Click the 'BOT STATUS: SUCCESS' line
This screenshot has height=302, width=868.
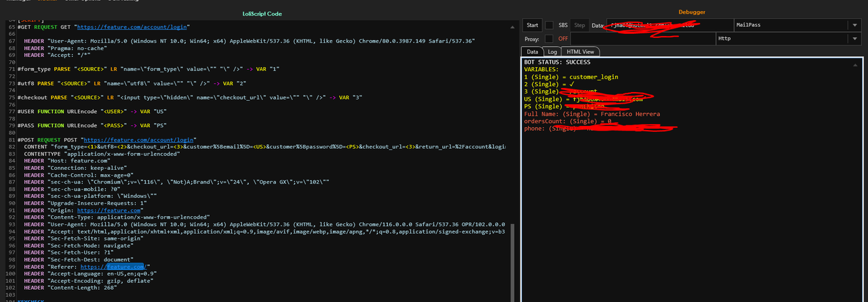coord(557,62)
